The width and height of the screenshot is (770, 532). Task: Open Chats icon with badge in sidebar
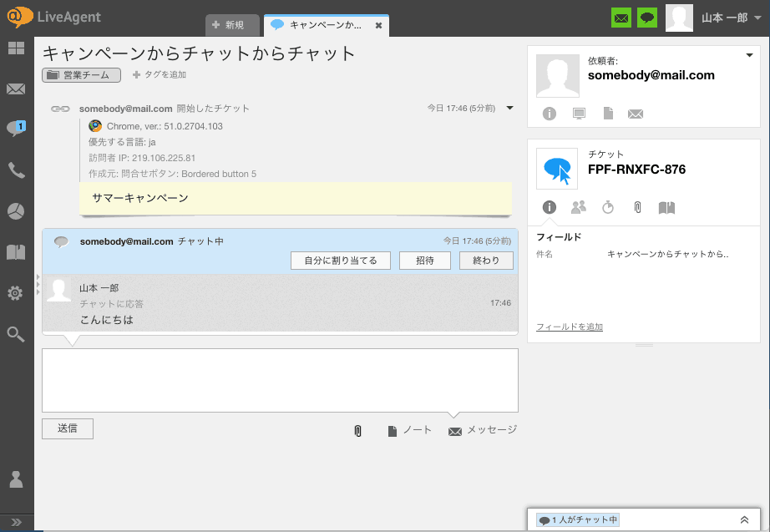[16, 129]
